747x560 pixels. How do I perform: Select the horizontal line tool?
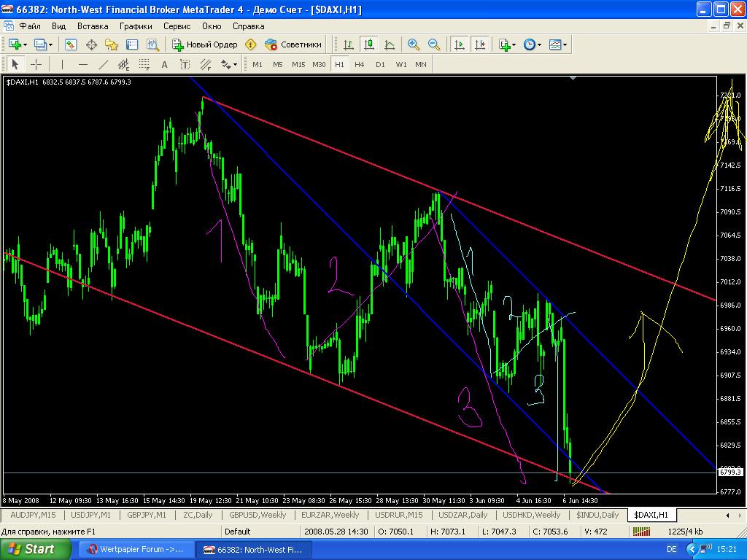pos(82,64)
